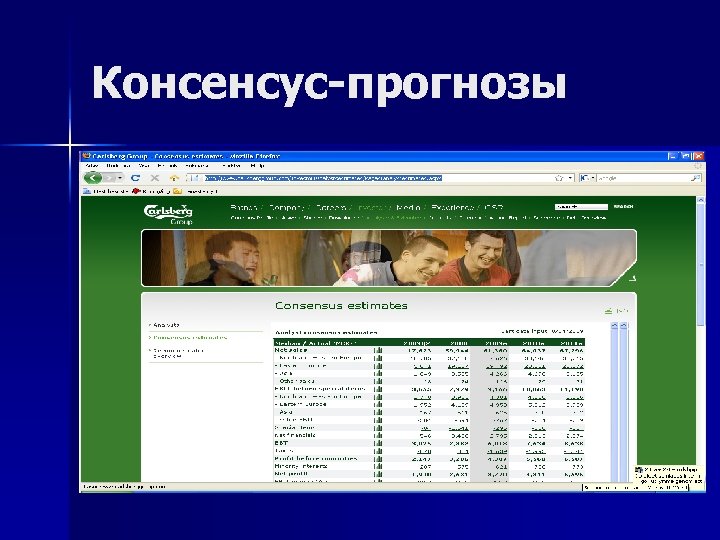This screenshot has height=540, width=720.
Task: Click the Carlsberg Group logo
Action: click(169, 214)
